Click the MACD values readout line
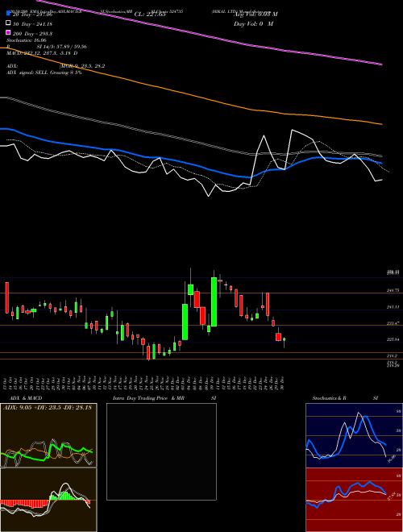The width and height of the screenshot is (403, 532). 42,53
